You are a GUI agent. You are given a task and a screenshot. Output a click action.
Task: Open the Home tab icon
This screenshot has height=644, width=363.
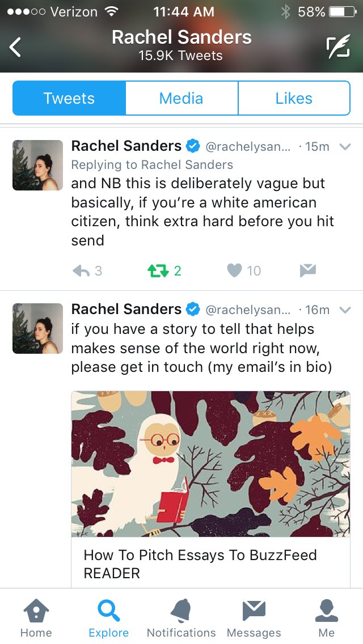36,611
